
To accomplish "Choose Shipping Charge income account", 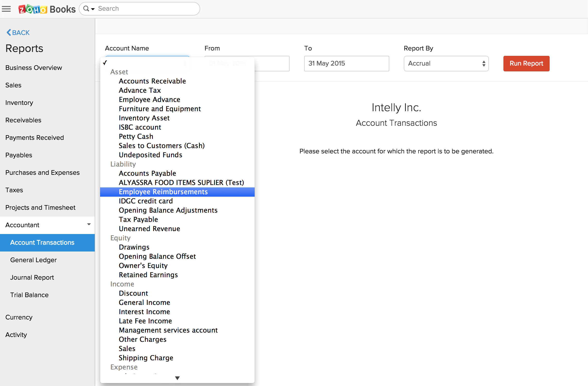I will coord(146,358).
